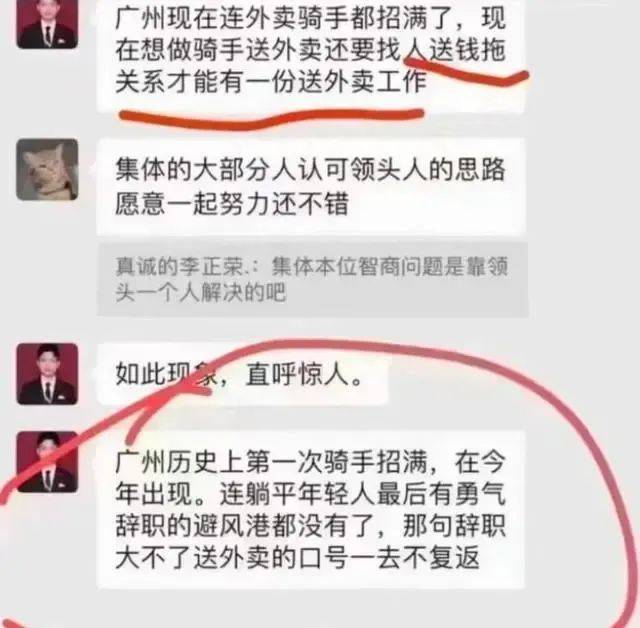
Task: Tap the 如此现象，直呼惊人 message bubble
Action: tap(242, 374)
